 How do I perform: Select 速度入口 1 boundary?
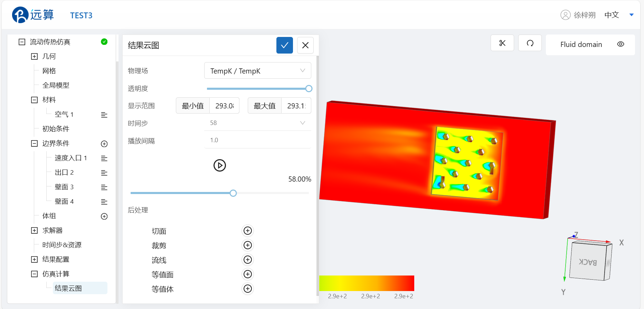click(71, 158)
